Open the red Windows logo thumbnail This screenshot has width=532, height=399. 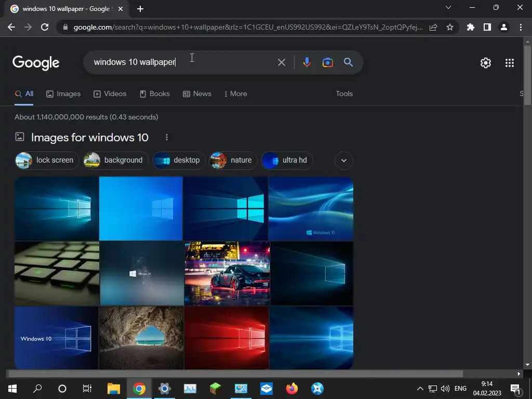point(227,338)
